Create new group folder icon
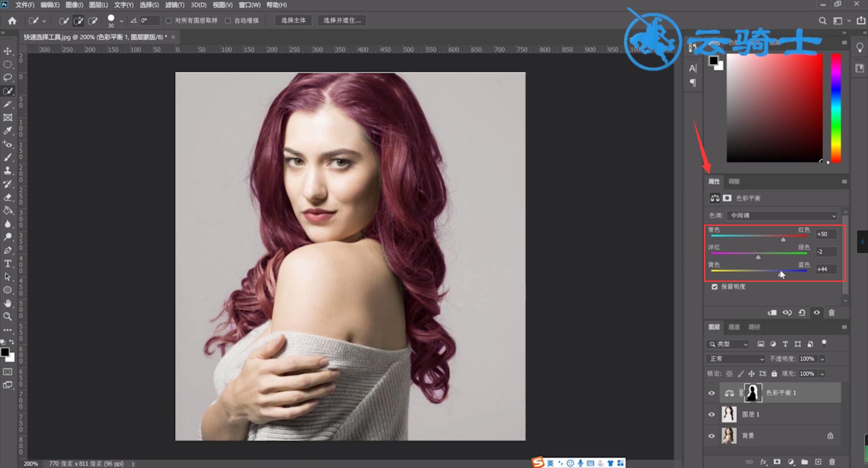868x468 pixels. (805, 462)
